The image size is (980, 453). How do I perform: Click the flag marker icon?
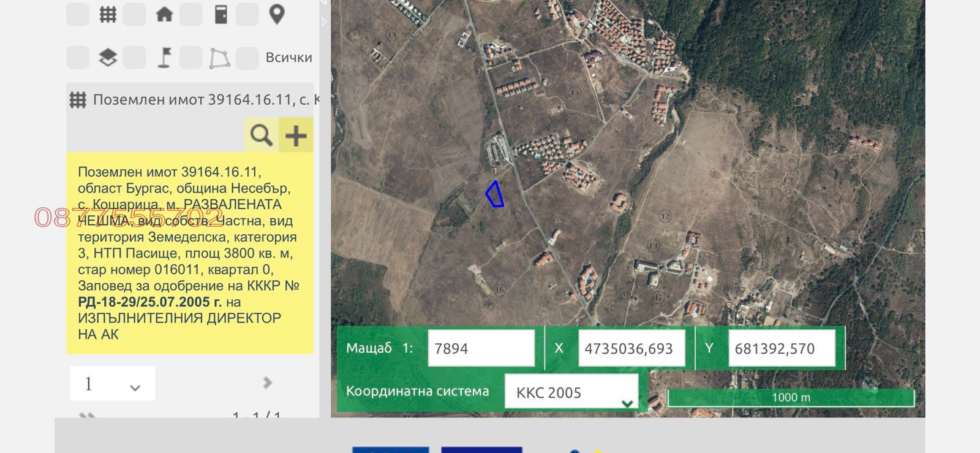click(x=164, y=58)
